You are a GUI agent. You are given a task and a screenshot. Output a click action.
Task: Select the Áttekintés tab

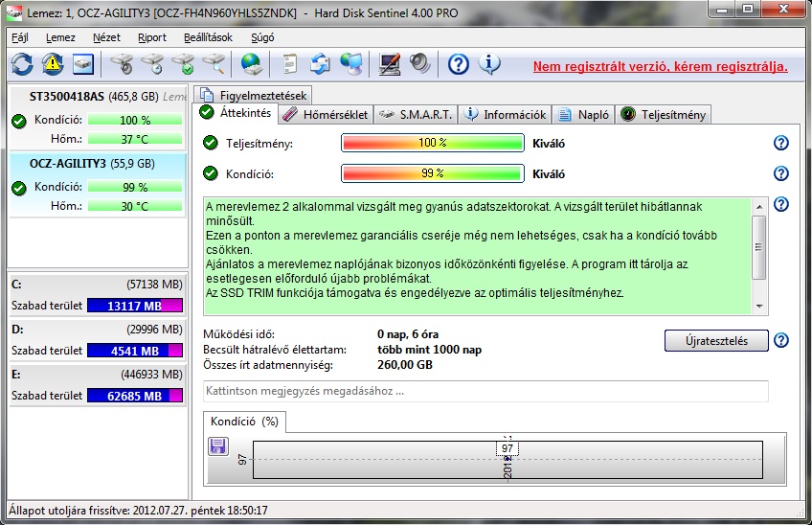click(236, 112)
